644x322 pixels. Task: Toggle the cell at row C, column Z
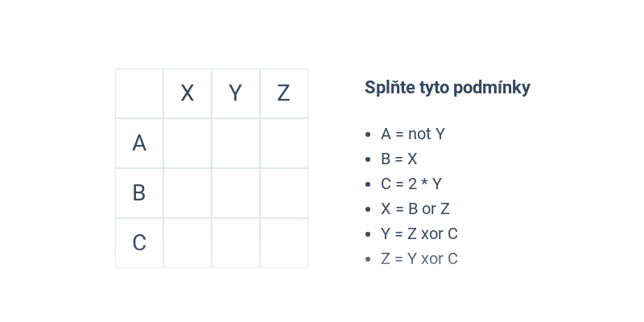(284, 243)
